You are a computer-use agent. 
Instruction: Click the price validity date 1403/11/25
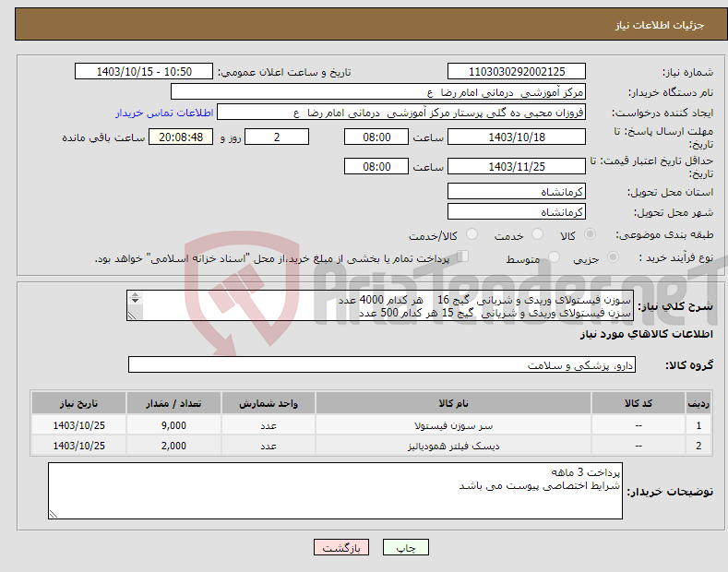point(517,166)
